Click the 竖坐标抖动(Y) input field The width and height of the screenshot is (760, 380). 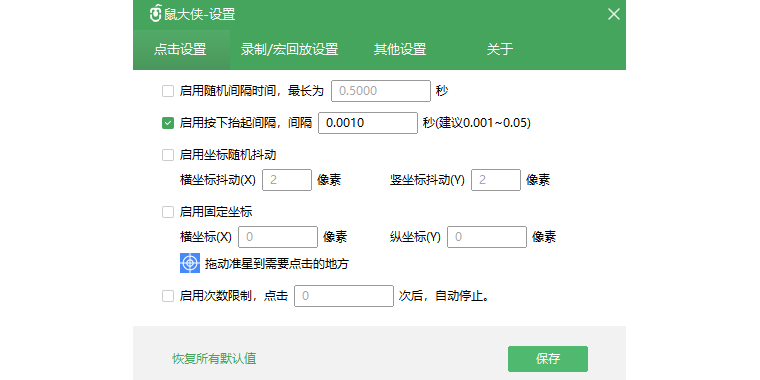(x=496, y=180)
